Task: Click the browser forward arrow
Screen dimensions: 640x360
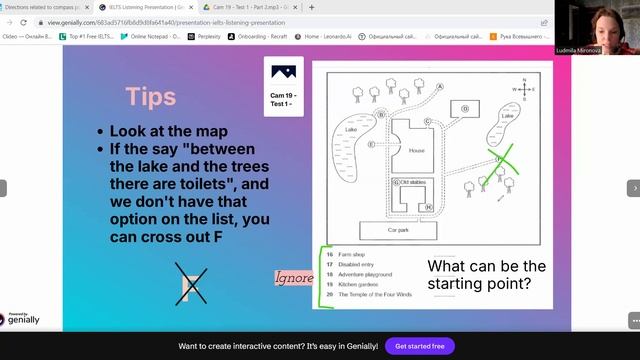Action: [x=9, y=22]
